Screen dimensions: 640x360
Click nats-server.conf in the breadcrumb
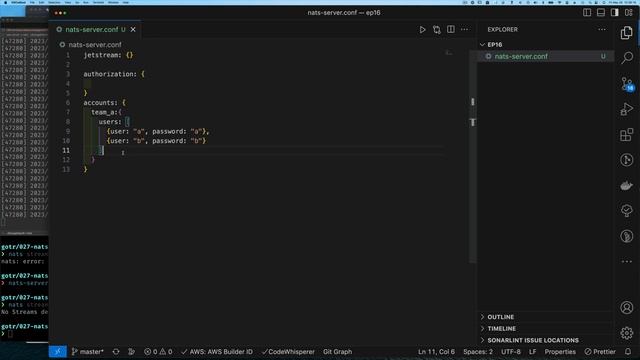[95, 44]
